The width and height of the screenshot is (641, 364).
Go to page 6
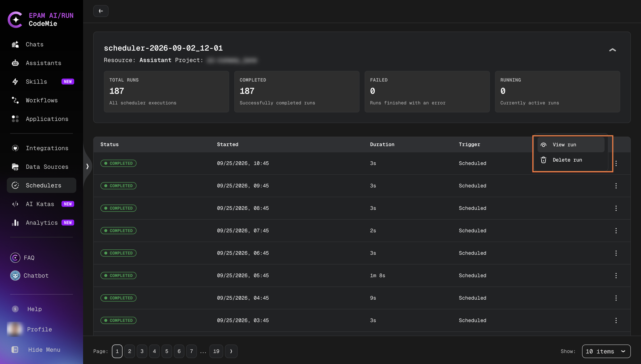(179, 351)
